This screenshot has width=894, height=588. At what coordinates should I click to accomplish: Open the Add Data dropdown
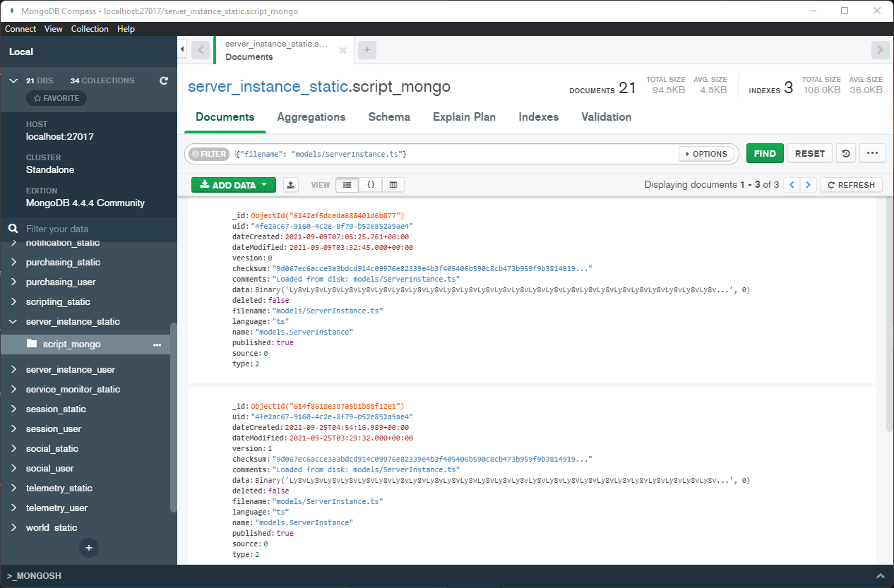[233, 185]
